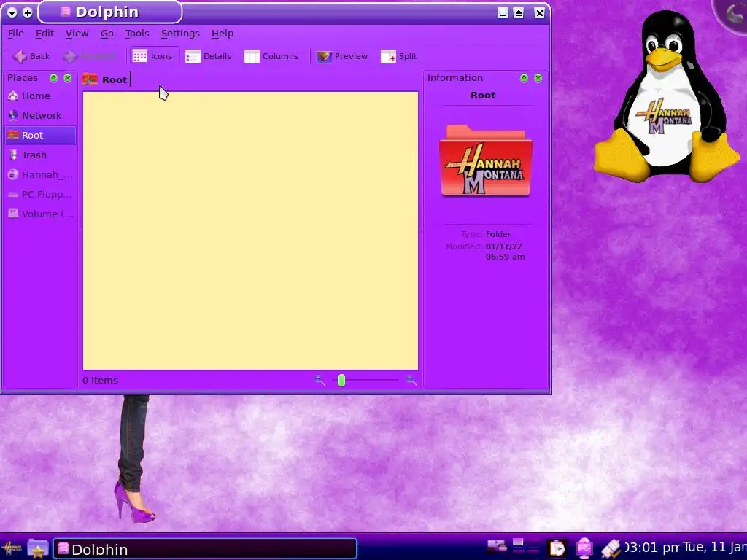Click the clipboard tray icon
The width and height of the screenshot is (747, 560).
pyautogui.click(x=557, y=548)
